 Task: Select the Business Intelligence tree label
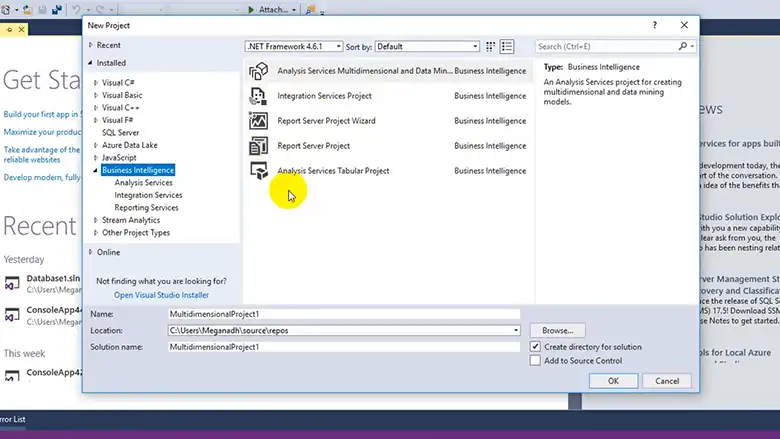coord(138,170)
